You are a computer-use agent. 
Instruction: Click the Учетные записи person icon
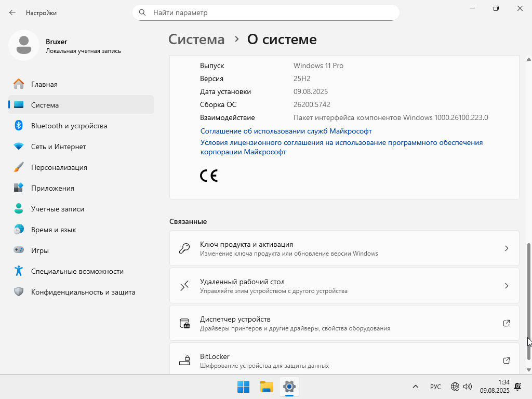click(x=19, y=208)
